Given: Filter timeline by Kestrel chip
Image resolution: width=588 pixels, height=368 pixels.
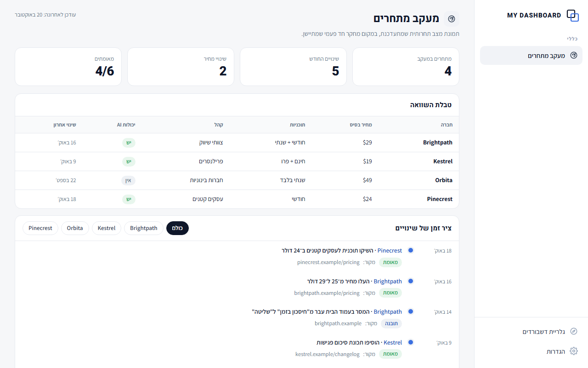Looking at the screenshot, I should click(107, 228).
